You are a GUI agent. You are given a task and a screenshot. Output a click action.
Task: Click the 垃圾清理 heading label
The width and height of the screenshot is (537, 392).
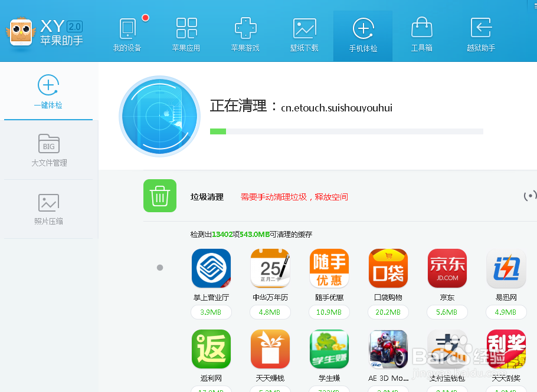[207, 197]
